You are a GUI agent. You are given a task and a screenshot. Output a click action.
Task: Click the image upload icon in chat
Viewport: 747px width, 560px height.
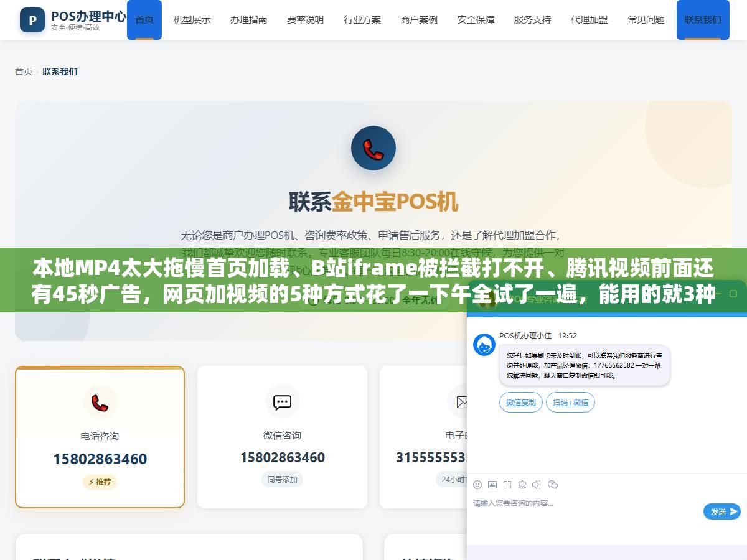point(492,485)
